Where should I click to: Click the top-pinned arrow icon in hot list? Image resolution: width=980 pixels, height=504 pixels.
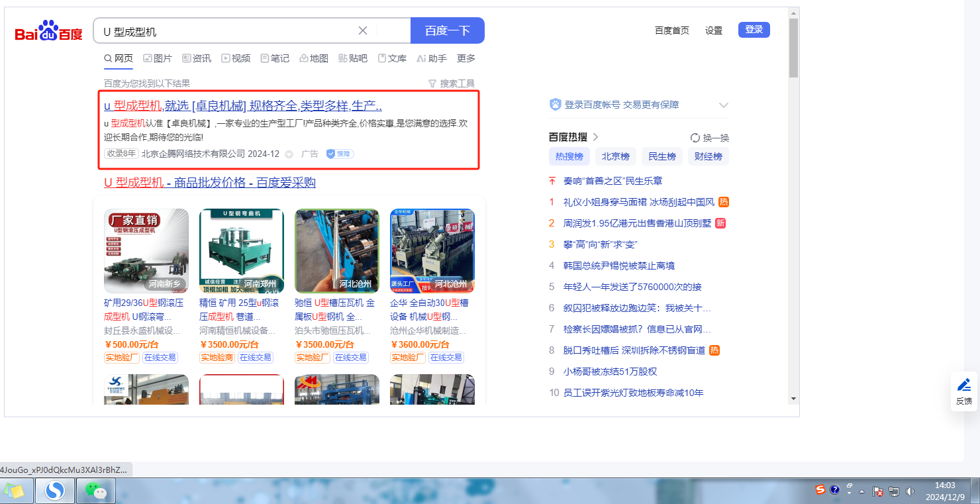[552, 181]
